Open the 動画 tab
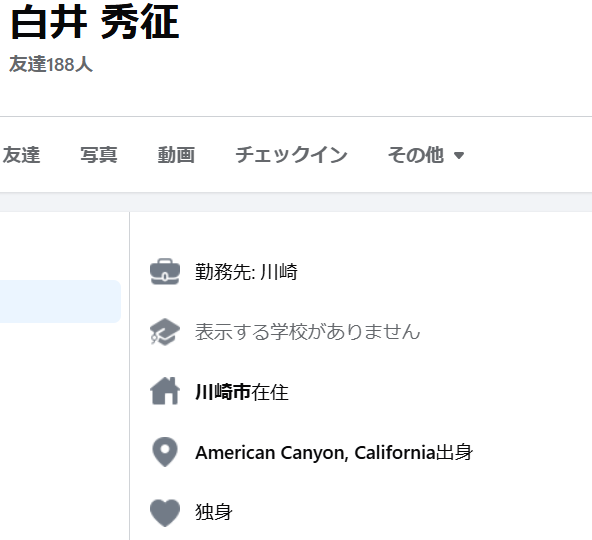The width and height of the screenshot is (592, 540). pos(176,155)
